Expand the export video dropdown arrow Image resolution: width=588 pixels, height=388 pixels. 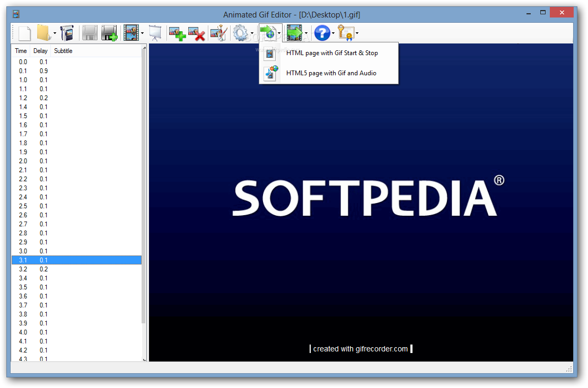click(306, 33)
